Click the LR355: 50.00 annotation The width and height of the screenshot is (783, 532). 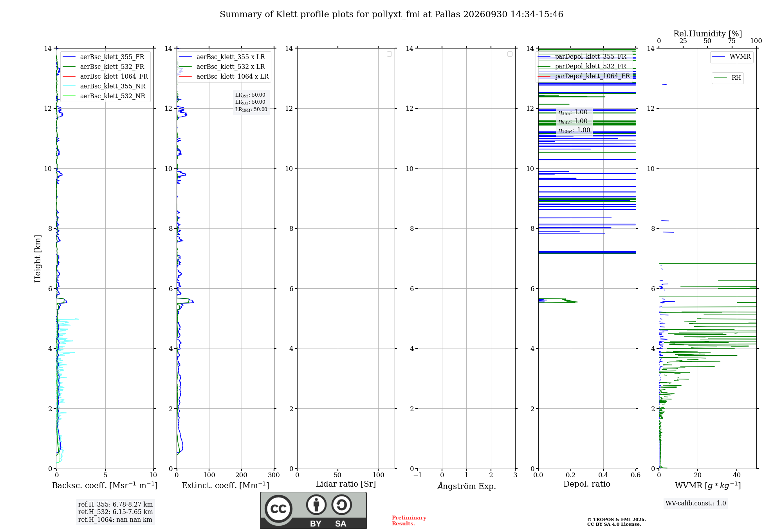point(250,95)
